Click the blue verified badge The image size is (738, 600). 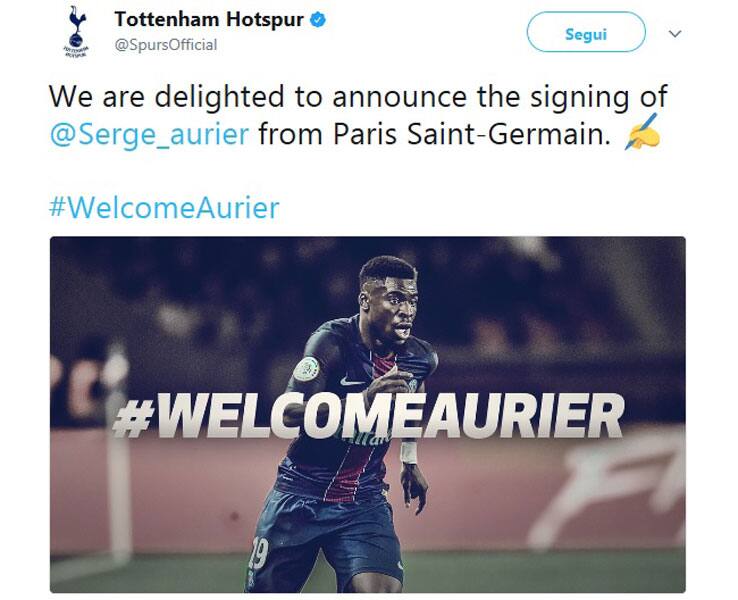point(318,20)
